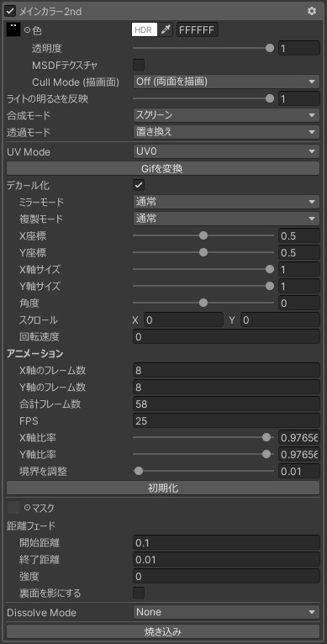Uncheck the デカール化 checkbox
Viewport: 327px width, 644px height.
[x=139, y=185]
